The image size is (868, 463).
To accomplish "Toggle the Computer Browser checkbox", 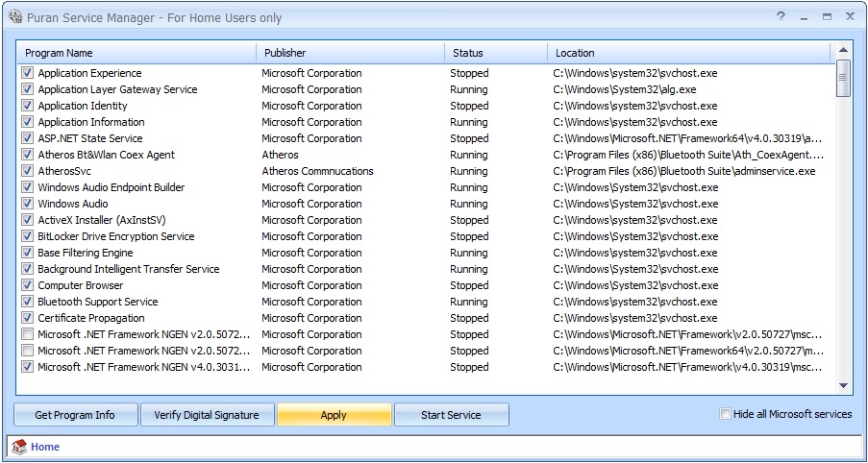I will coord(27,285).
